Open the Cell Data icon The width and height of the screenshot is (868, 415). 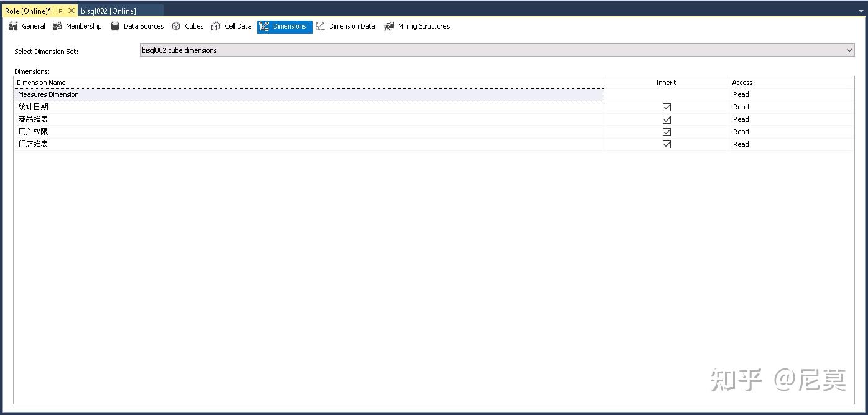point(216,26)
